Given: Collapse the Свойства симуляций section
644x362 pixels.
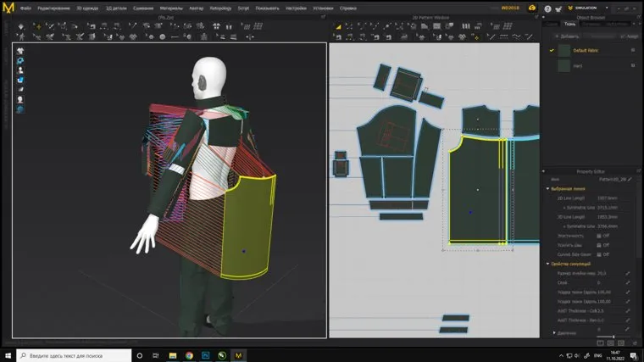Looking at the screenshot, I should (x=547, y=264).
